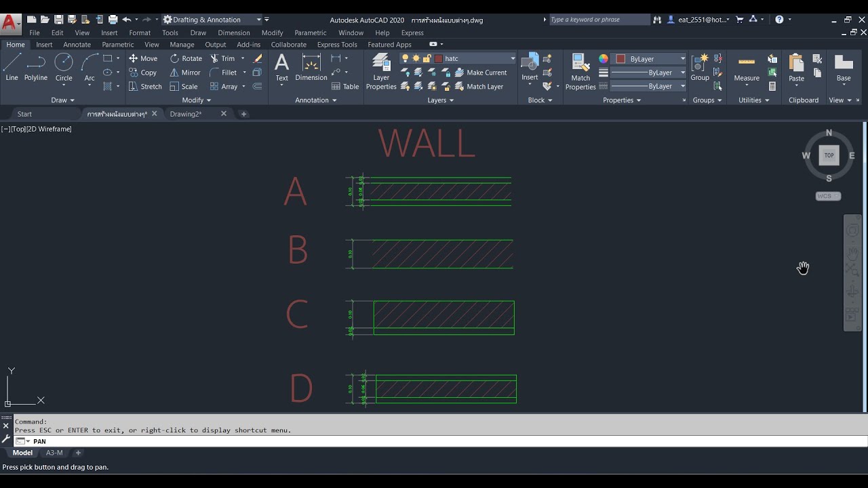Toggle current layer lock padlock icon

[x=427, y=59]
